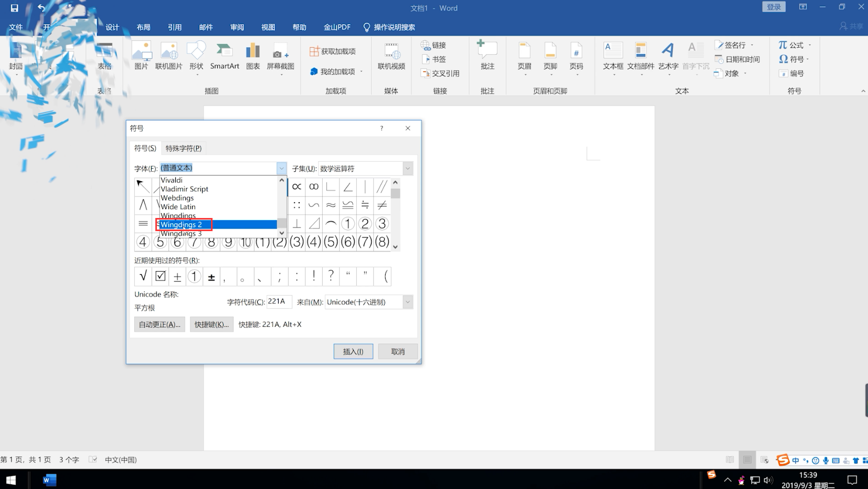Pick the not-equal symbol
This screenshot has height=489, width=868.
point(382,205)
